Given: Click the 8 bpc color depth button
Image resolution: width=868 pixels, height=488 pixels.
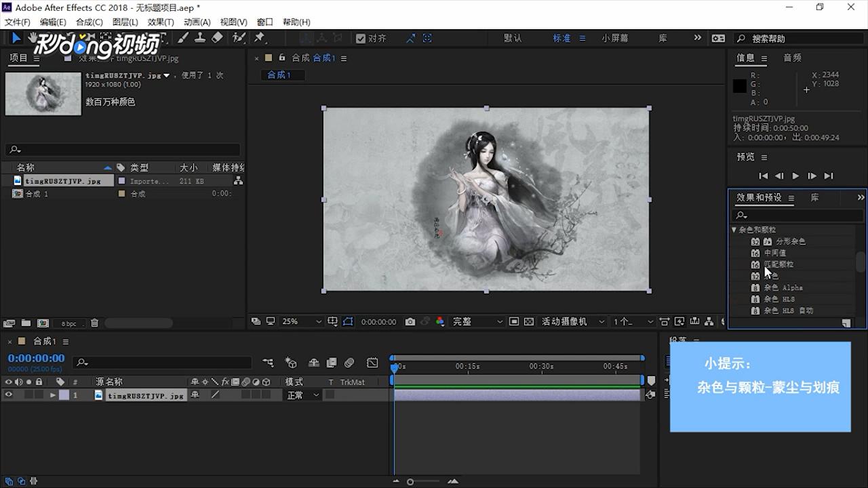Looking at the screenshot, I should pos(69,323).
